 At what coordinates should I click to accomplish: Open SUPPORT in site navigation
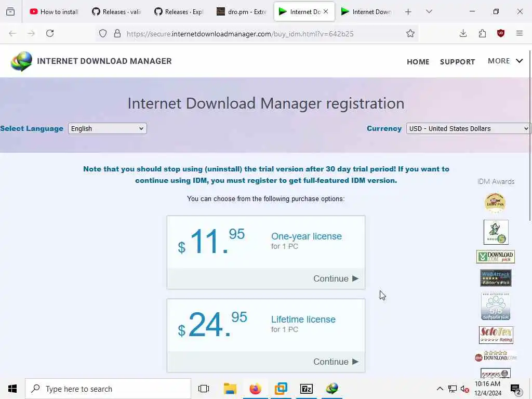click(x=457, y=62)
